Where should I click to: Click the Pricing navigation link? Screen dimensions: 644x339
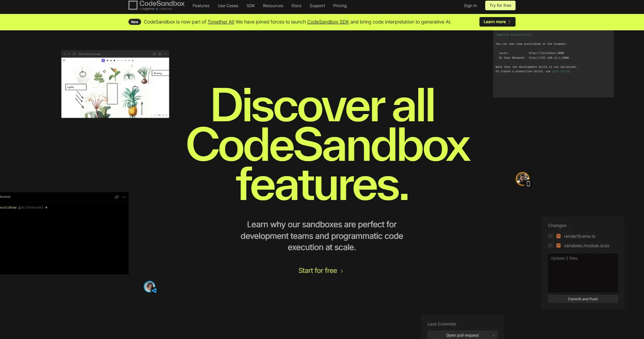coord(340,6)
